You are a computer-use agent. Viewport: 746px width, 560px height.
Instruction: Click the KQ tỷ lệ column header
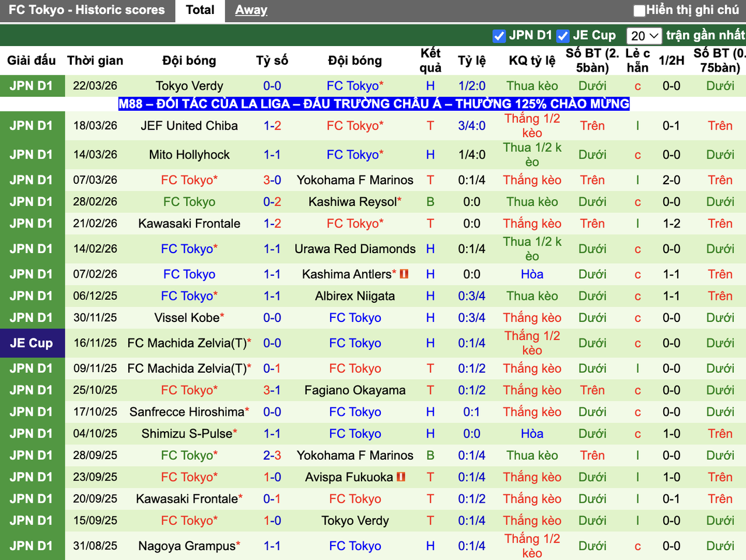click(532, 60)
